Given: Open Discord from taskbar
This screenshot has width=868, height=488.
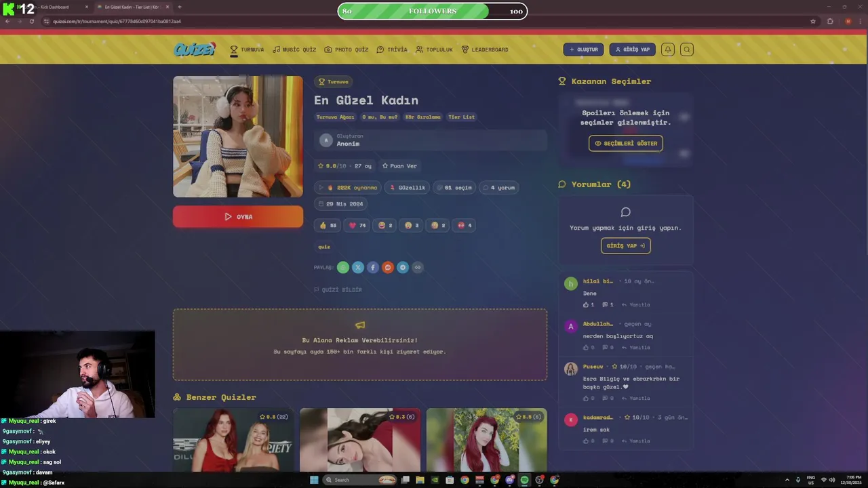Looking at the screenshot, I should pyautogui.click(x=509, y=480).
